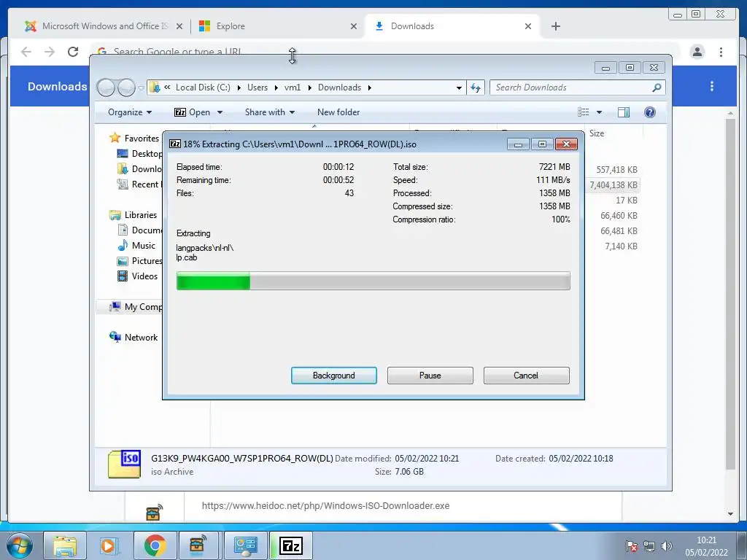This screenshot has width=747, height=560.
Task: Open File Explorer from taskbar
Action: 65,545
